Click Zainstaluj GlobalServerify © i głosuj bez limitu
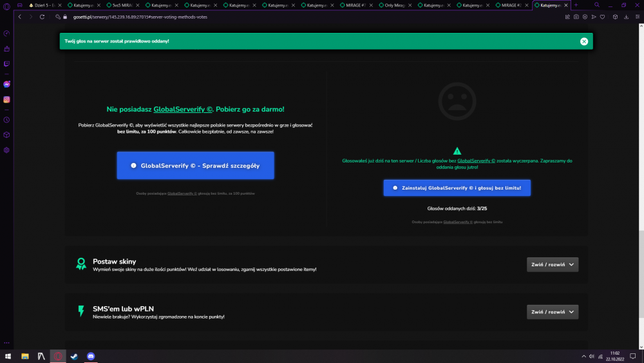644x363 pixels. 457,188
